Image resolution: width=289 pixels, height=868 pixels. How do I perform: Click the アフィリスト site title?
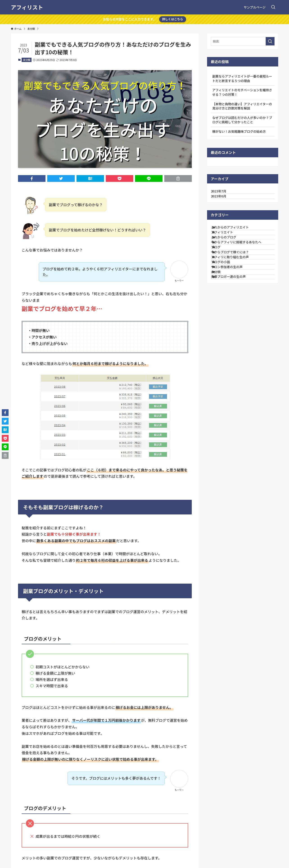[27, 7]
